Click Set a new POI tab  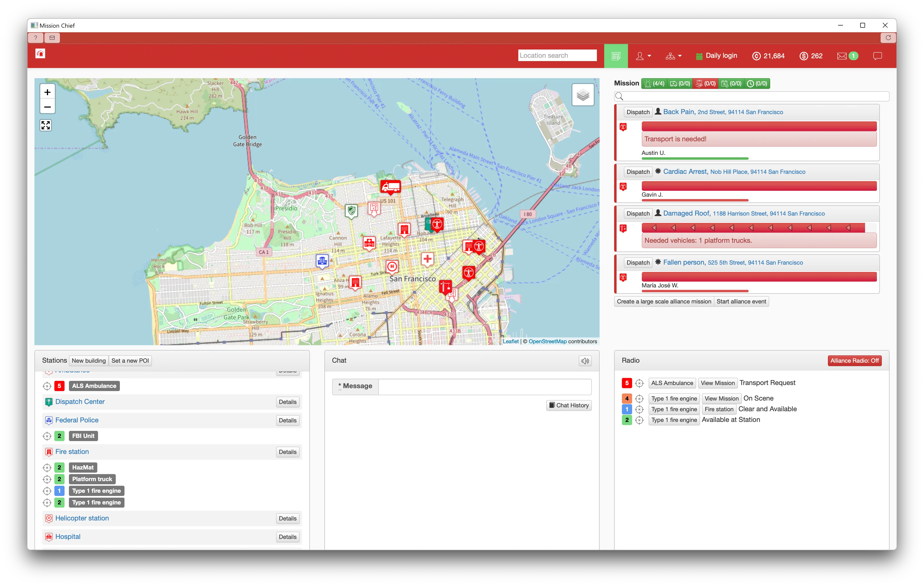[130, 360]
